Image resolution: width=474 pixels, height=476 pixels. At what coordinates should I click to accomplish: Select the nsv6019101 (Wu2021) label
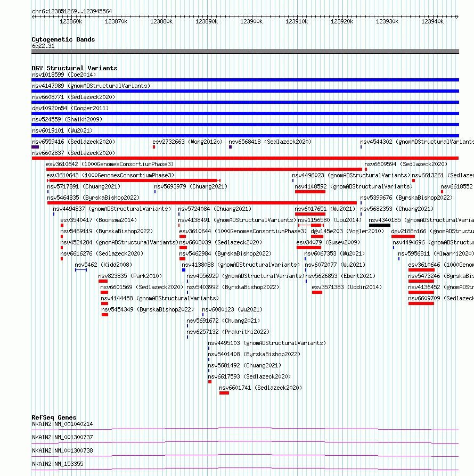pos(62,131)
